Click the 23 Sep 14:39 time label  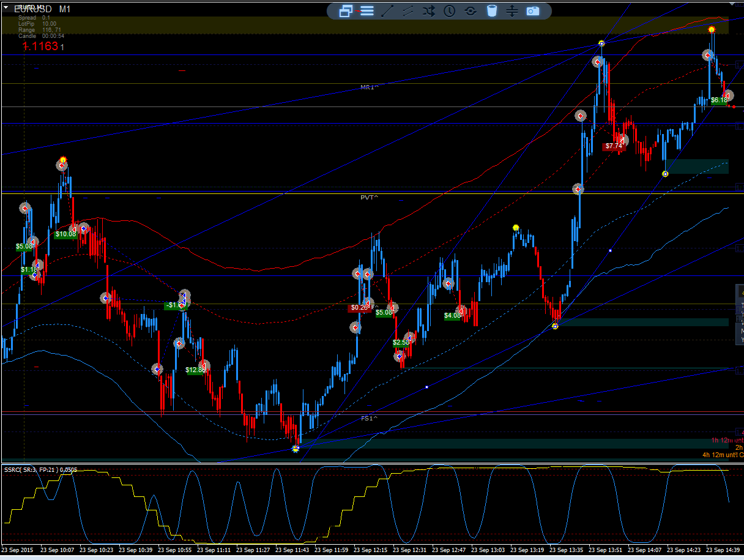click(x=723, y=550)
